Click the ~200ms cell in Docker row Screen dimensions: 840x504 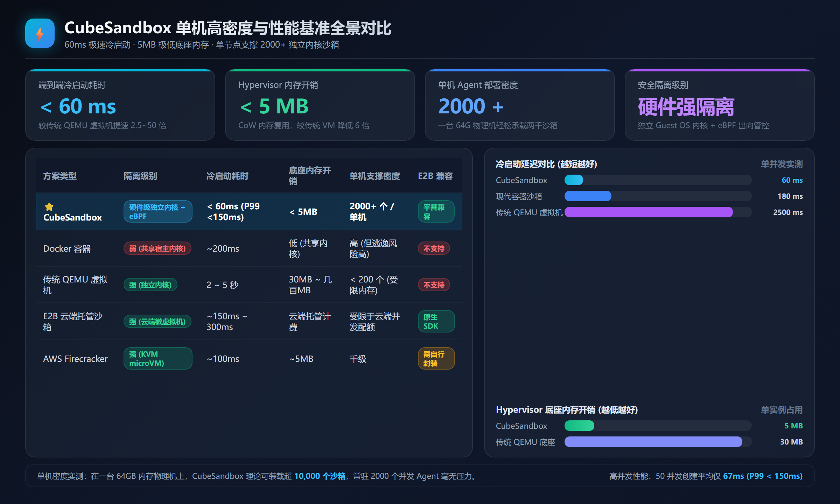223,248
